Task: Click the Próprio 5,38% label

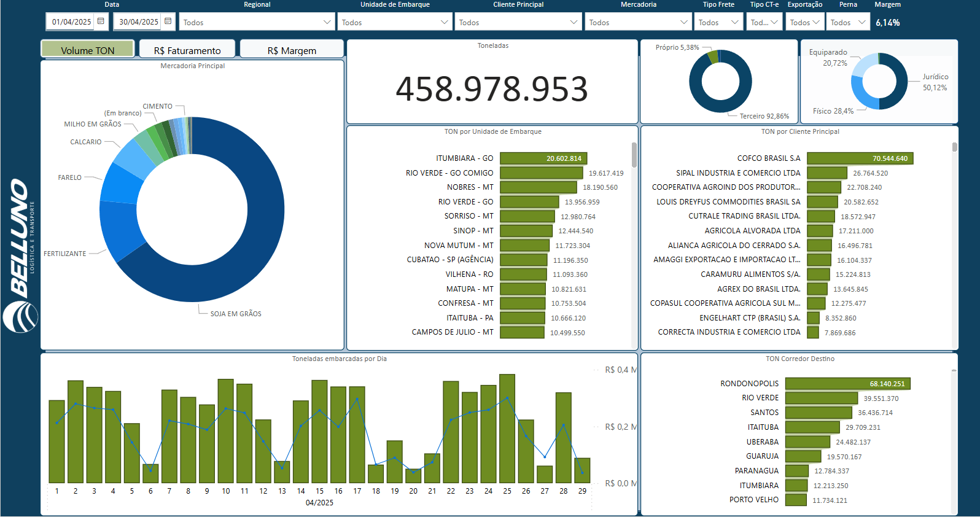Action: tap(677, 47)
